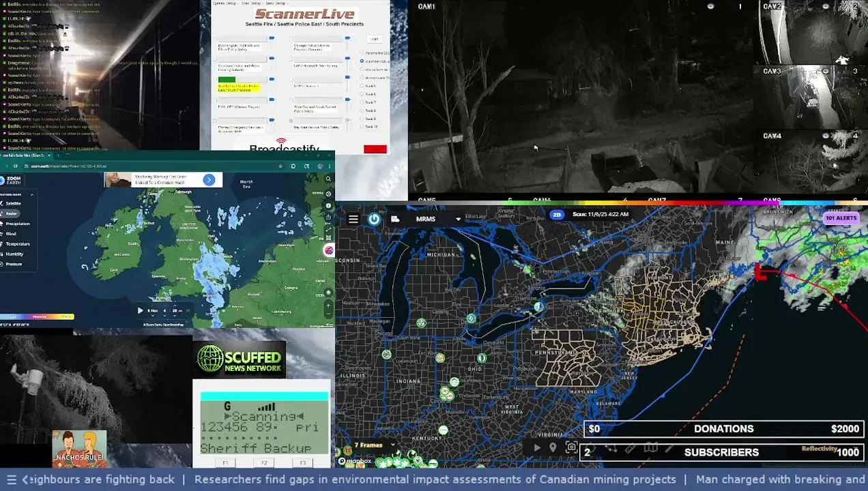The height and width of the screenshot is (491, 868).
Task: Click the CAM3 camera thumbnail
Action: [810, 96]
